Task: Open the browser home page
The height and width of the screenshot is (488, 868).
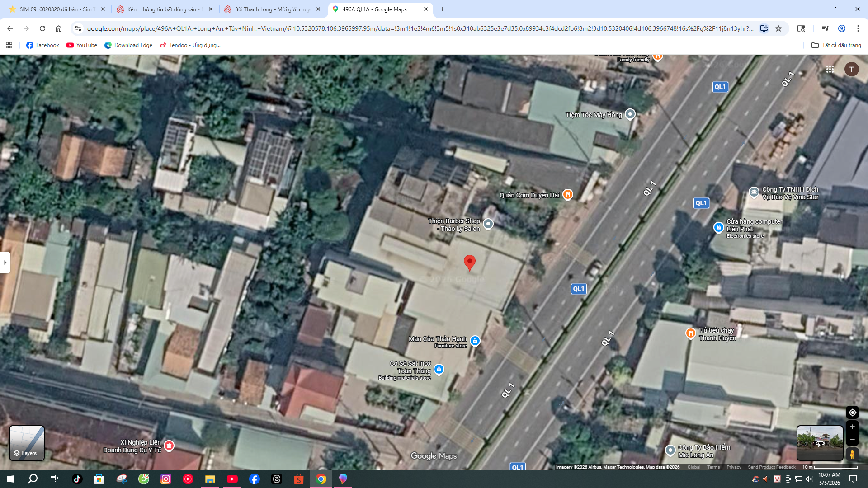Action: (59, 28)
